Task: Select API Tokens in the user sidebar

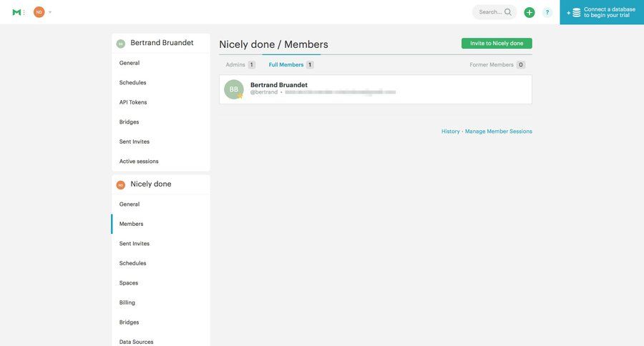Action: click(133, 102)
